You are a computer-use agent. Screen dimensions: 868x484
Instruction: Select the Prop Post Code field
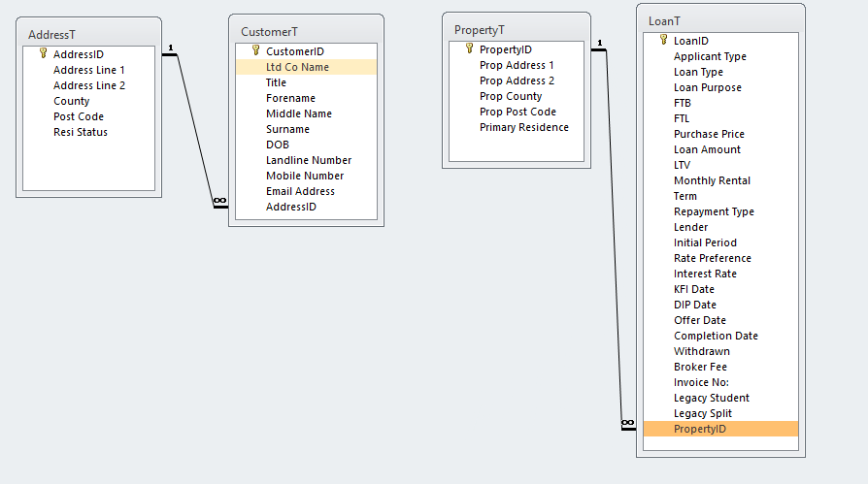pos(517,112)
